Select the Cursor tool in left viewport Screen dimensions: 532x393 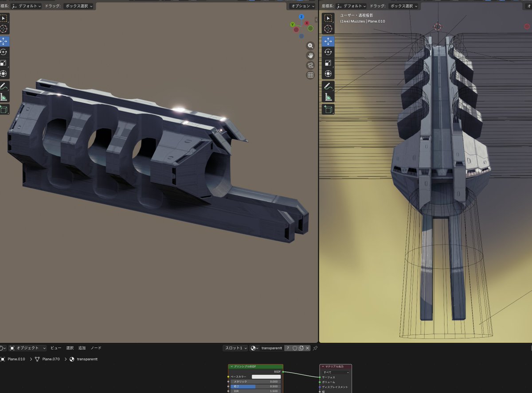pyautogui.click(x=4, y=29)
